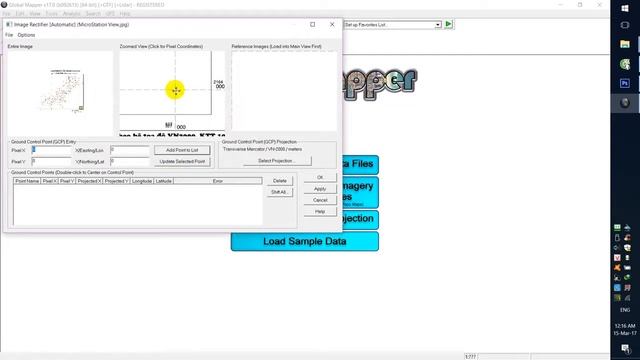
Task: Maximize the Image Rectifier dialog
Action: coord(313,24)
